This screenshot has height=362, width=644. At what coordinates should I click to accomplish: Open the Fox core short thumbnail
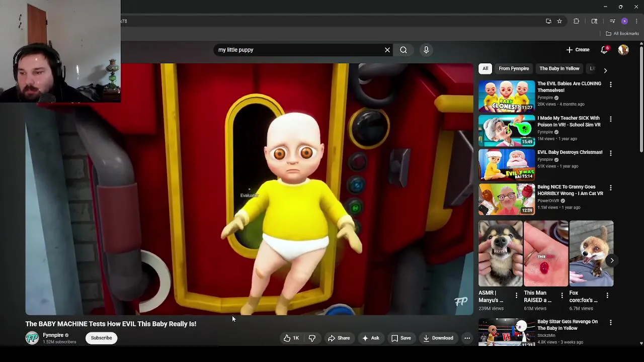coord(591,253)
